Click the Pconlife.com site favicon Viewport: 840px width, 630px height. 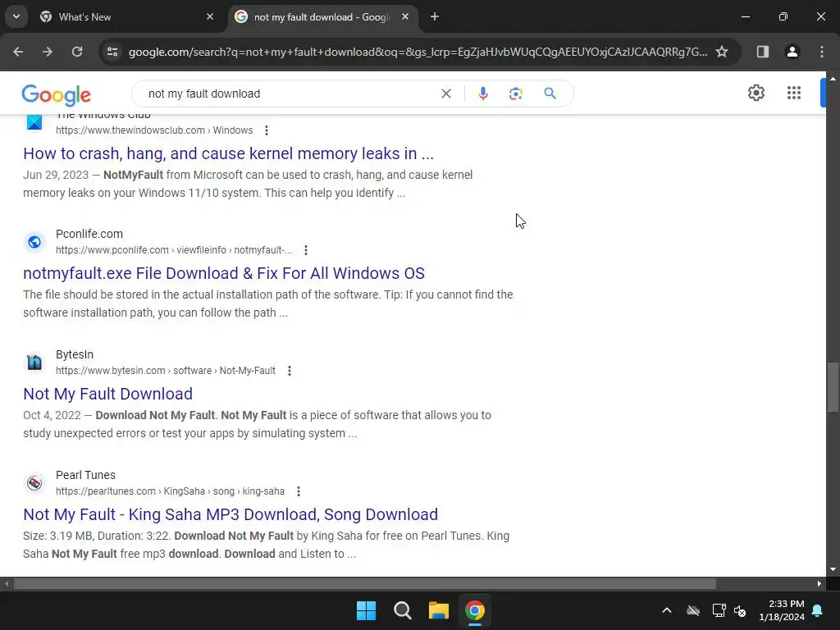pos(34,242)
